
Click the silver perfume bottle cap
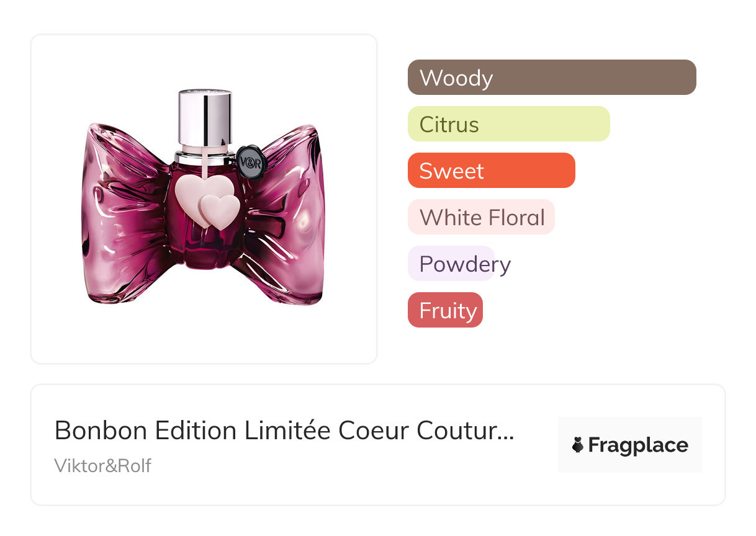tap(205, 118)
